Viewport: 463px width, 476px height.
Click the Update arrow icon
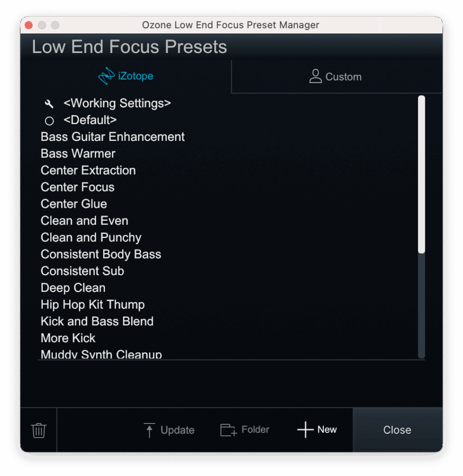pyautogui.click(x=149, y=430)
